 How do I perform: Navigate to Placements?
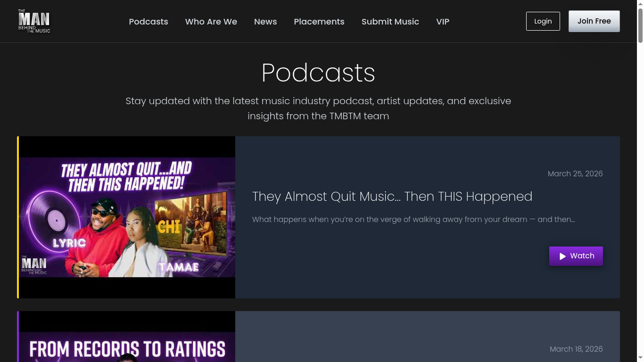319,22
